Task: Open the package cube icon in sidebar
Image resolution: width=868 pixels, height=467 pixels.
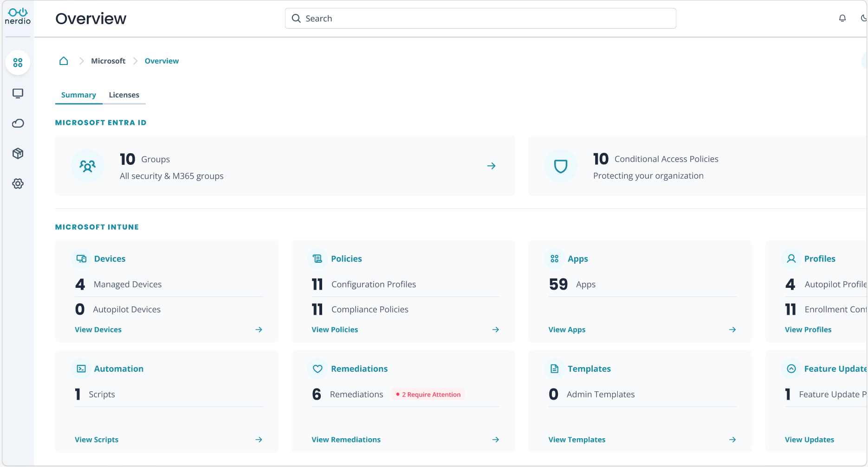Action: click(x=18, y=154)
